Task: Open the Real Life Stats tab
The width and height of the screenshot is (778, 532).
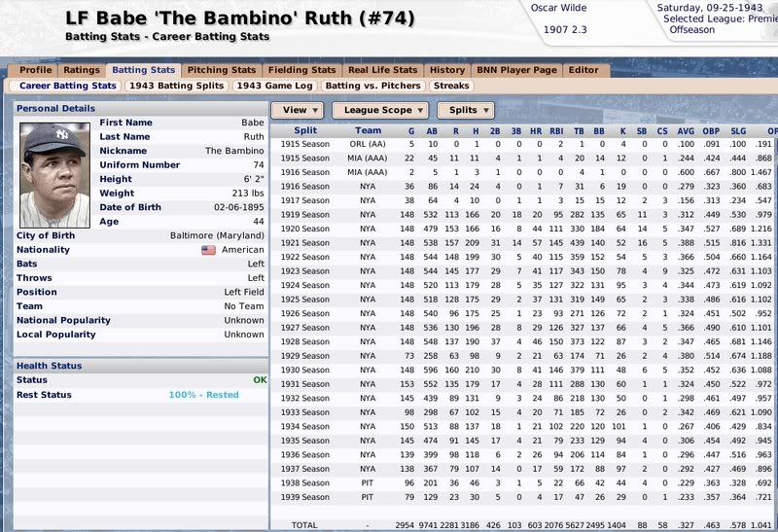Action: coord(382,70)
